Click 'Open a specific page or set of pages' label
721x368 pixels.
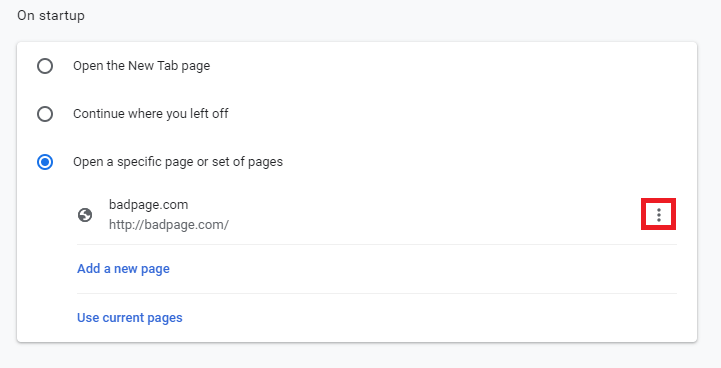tap(178, 162)
